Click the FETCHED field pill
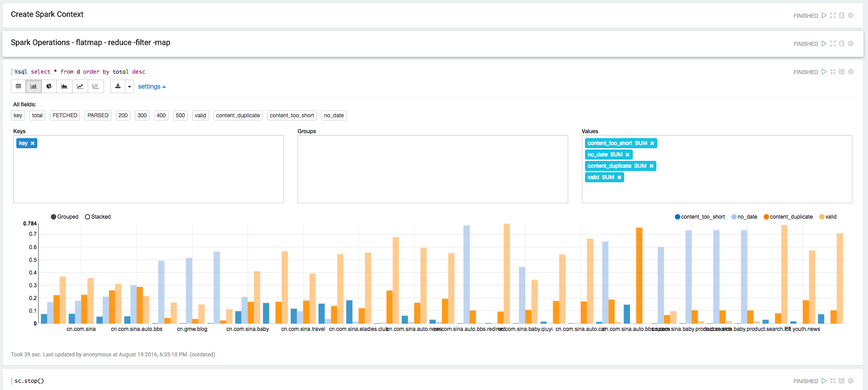 click(x=65, y=115)
